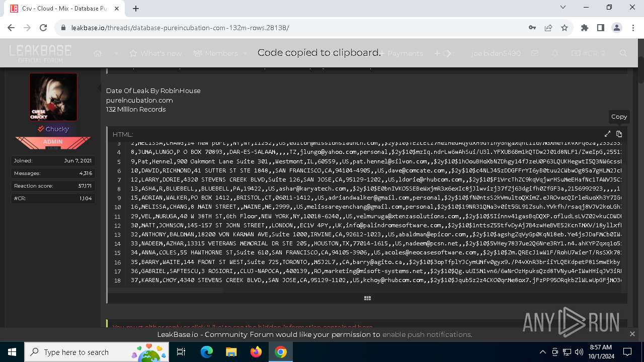Screen dimensions: 644x362
Task: Click the Reaction score value 57,171
Action: [x=85, y=186]
